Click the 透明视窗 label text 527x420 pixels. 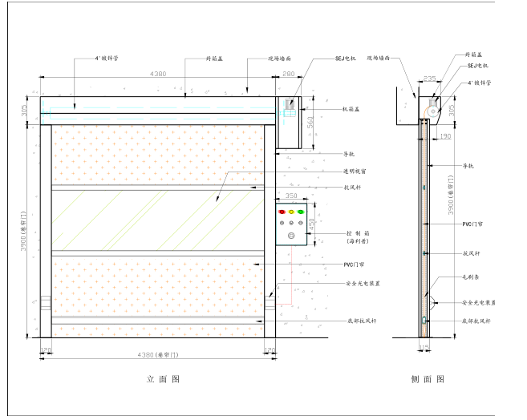point(355,172)
